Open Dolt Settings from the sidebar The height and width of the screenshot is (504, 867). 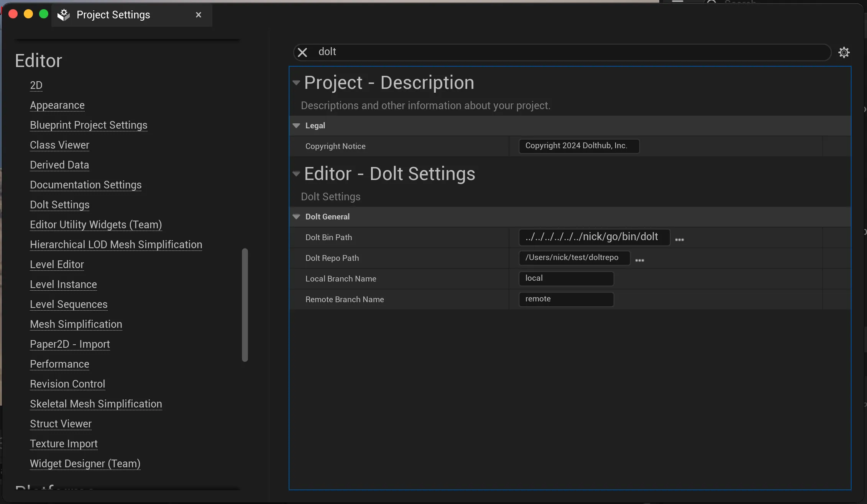click(x=59, y=205)
